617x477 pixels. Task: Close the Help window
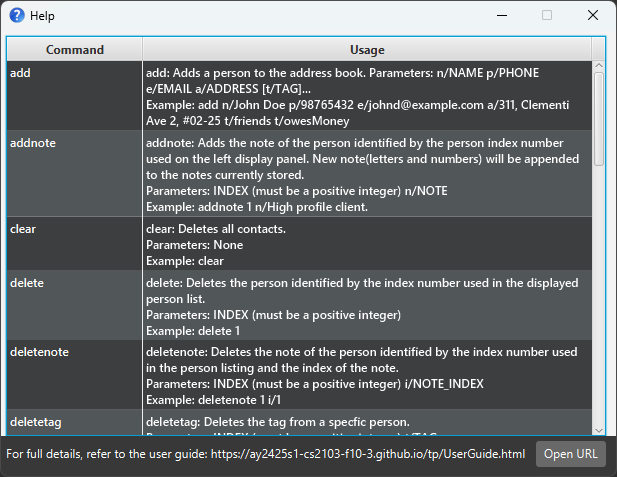(x=593, y=16)
